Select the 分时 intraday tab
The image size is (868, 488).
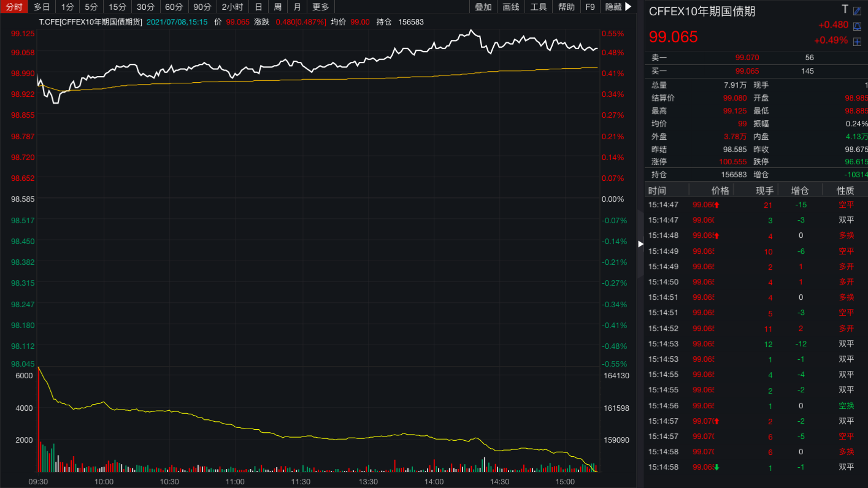point(14,7)
